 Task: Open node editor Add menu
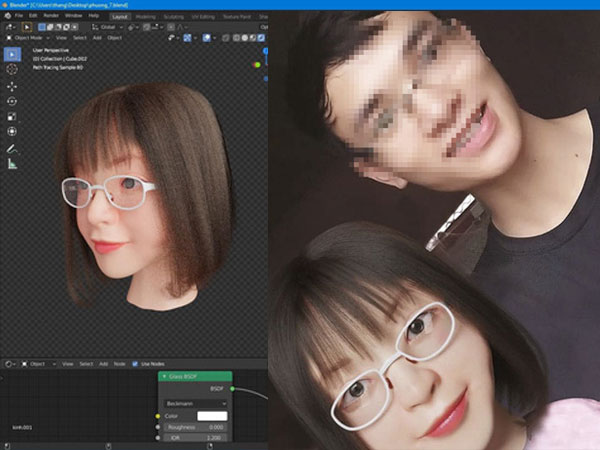point(103,364)
